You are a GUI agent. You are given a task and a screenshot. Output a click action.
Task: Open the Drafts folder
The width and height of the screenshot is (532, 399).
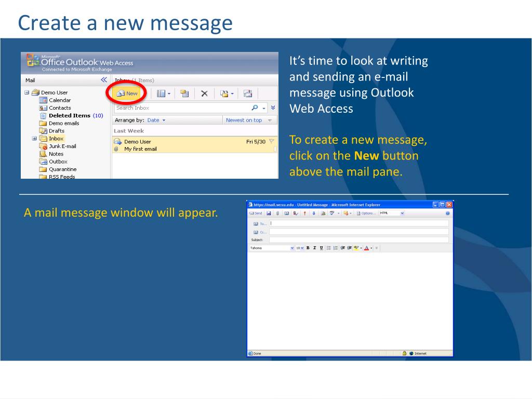tap(52, 131)
